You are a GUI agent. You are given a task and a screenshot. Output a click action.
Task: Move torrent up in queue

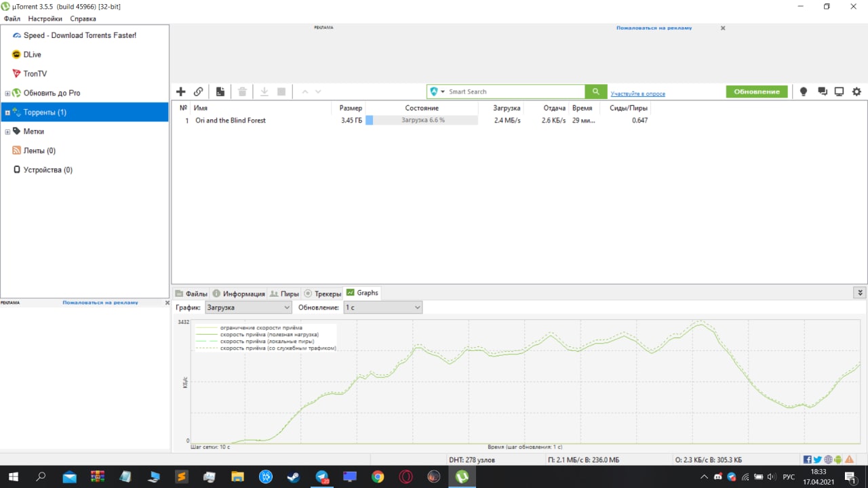[305, 91]
